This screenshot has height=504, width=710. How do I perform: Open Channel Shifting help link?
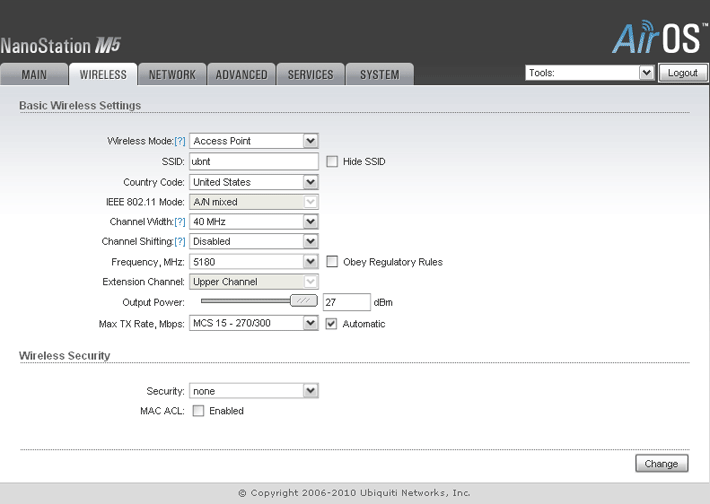tap(180, 242)
